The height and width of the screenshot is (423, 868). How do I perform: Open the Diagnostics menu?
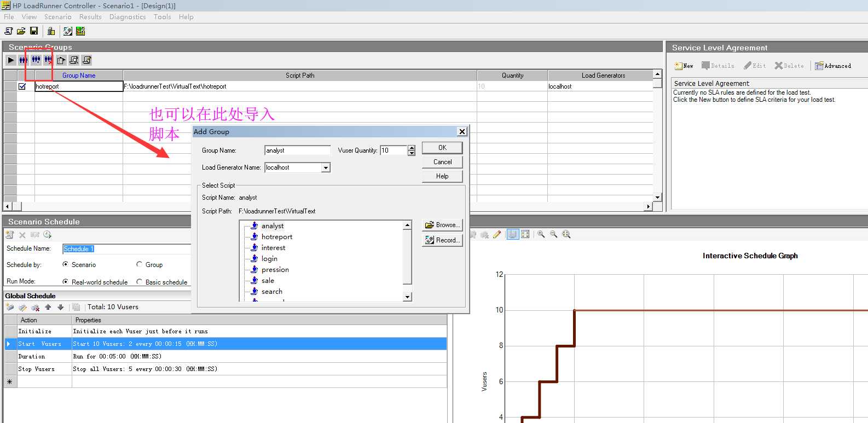coord(128,17)
